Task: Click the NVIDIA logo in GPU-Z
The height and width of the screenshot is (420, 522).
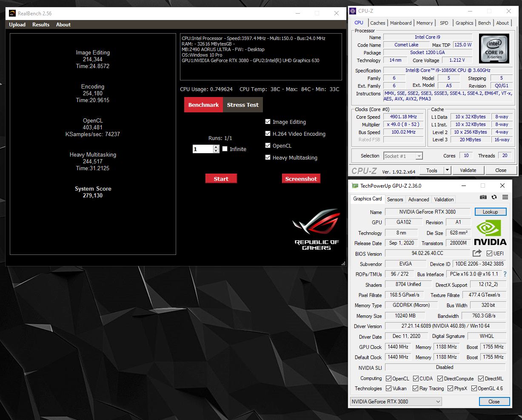Action: 490,233
